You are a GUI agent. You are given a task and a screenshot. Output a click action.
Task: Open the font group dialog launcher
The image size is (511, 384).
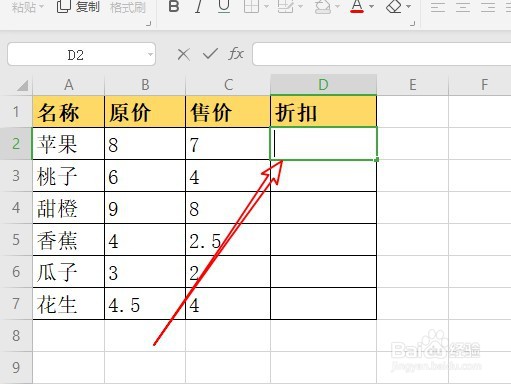click(413, 23)
